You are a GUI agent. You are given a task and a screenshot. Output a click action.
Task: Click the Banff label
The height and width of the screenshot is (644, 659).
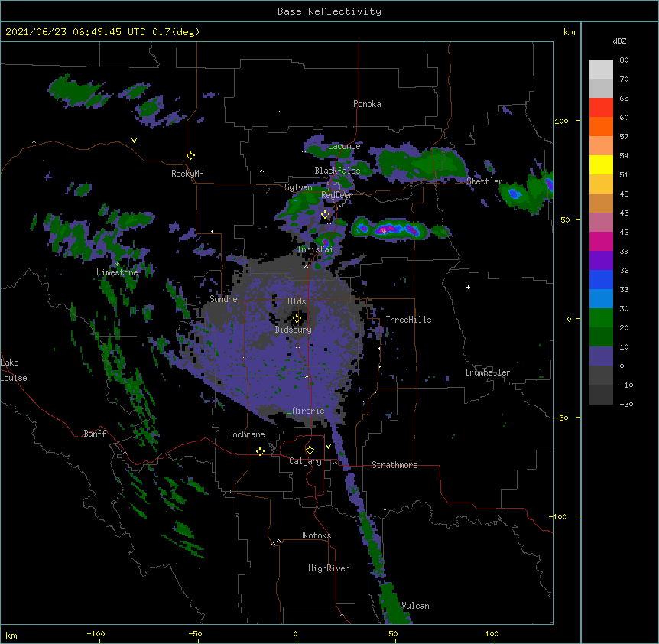coord(95,434)
